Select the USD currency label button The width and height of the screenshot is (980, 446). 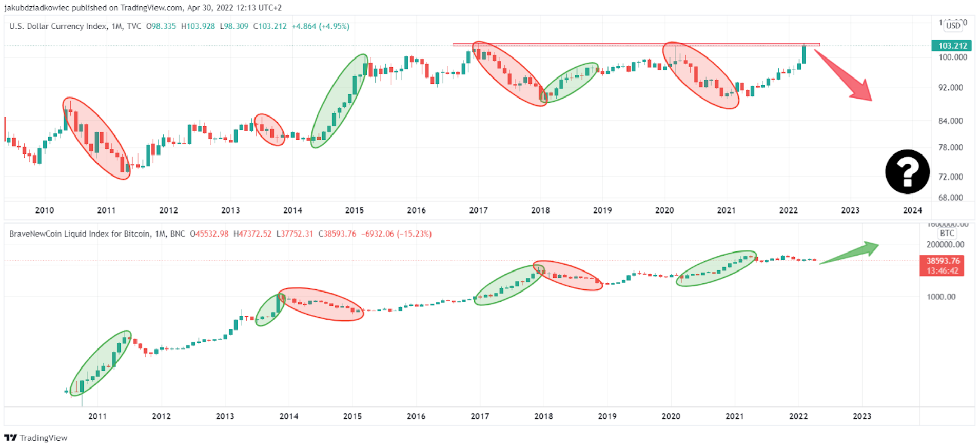click(x=953, y=25)
